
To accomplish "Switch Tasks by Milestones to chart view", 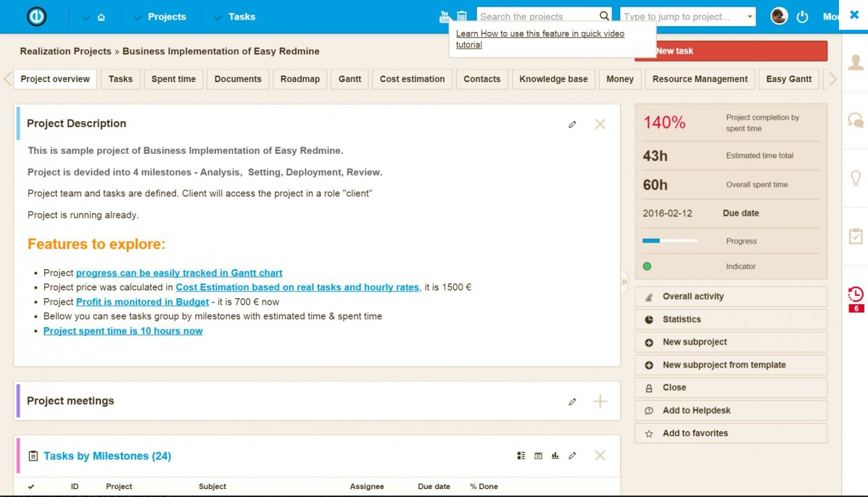I will click(555, 456).
